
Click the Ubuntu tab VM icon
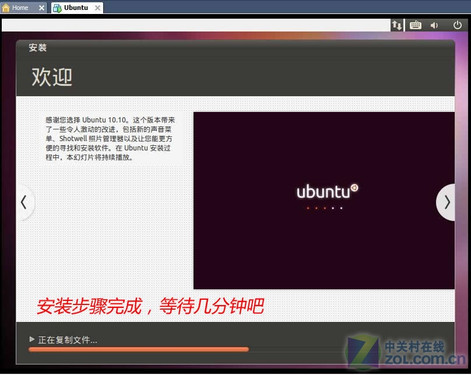57,8
